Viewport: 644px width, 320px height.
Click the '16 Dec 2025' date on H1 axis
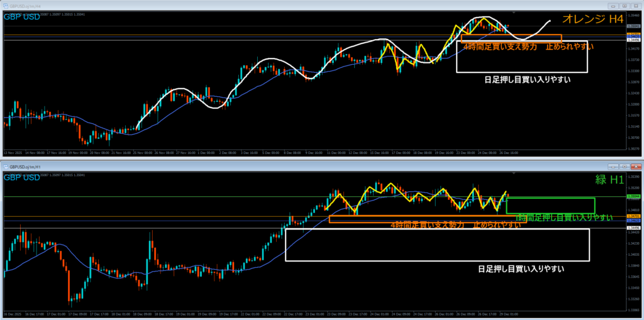pyautogui.click(x=13, y=314)
